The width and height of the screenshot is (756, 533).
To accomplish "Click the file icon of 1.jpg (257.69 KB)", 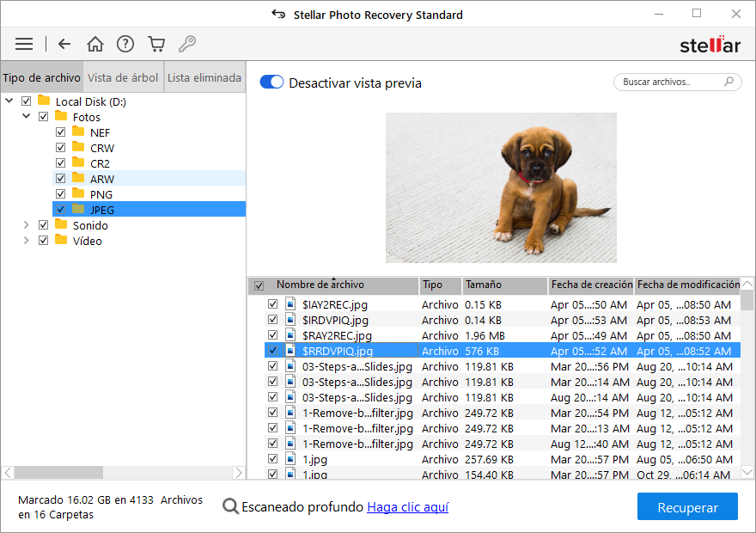I will (x=290, y=459).
